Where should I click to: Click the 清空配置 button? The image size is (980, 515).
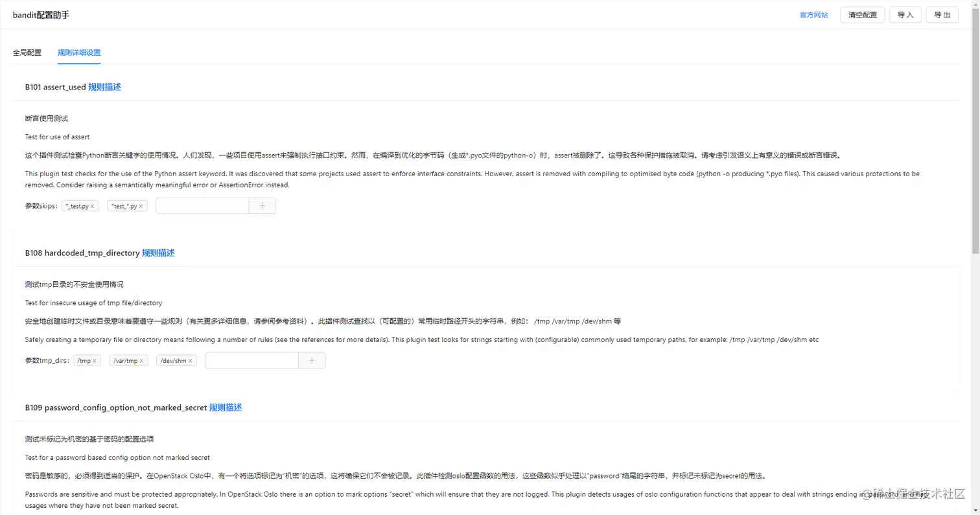[863, 15]
